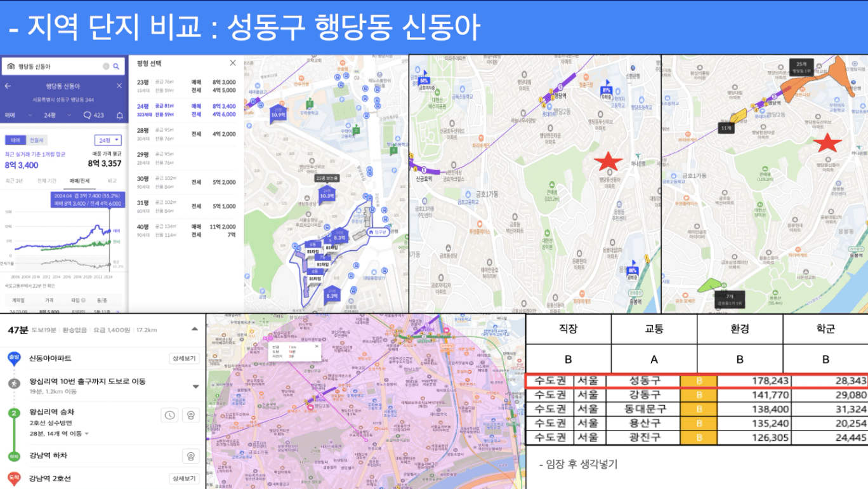The image size is (868, 489).
Task: Collapse the 47분 route summary
Action: tap(194, 329)
